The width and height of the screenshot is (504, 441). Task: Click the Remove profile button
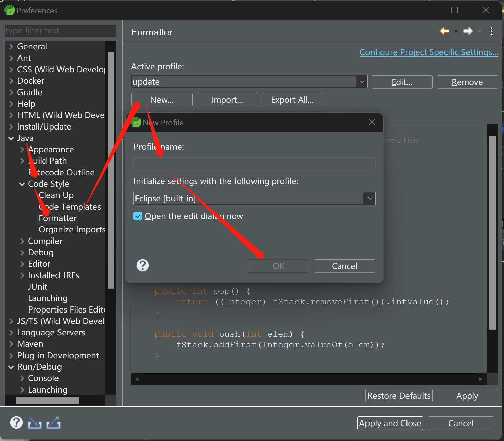pos(467,82)
